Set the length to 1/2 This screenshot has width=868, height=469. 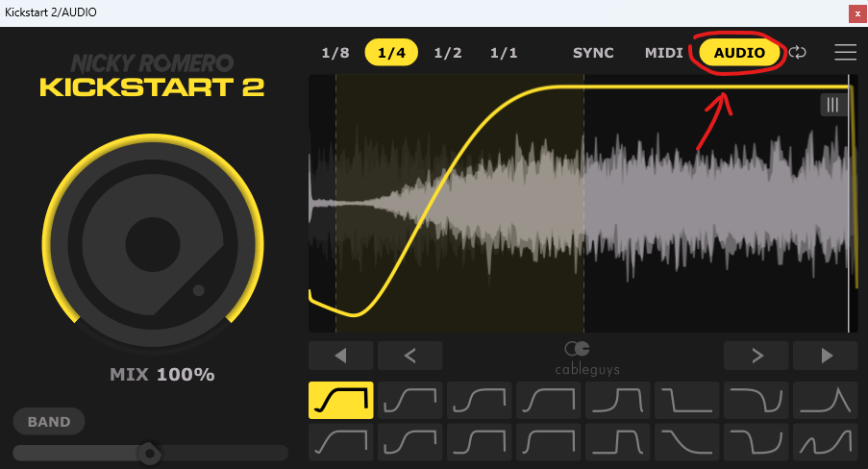point(448,53)
